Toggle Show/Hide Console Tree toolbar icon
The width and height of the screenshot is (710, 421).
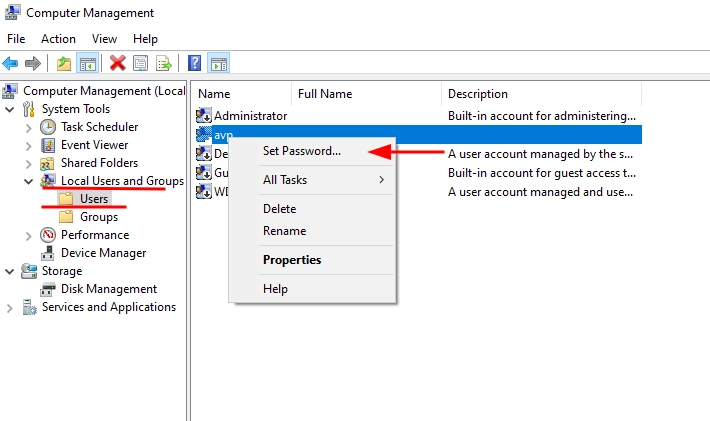(x=88, y=63)
